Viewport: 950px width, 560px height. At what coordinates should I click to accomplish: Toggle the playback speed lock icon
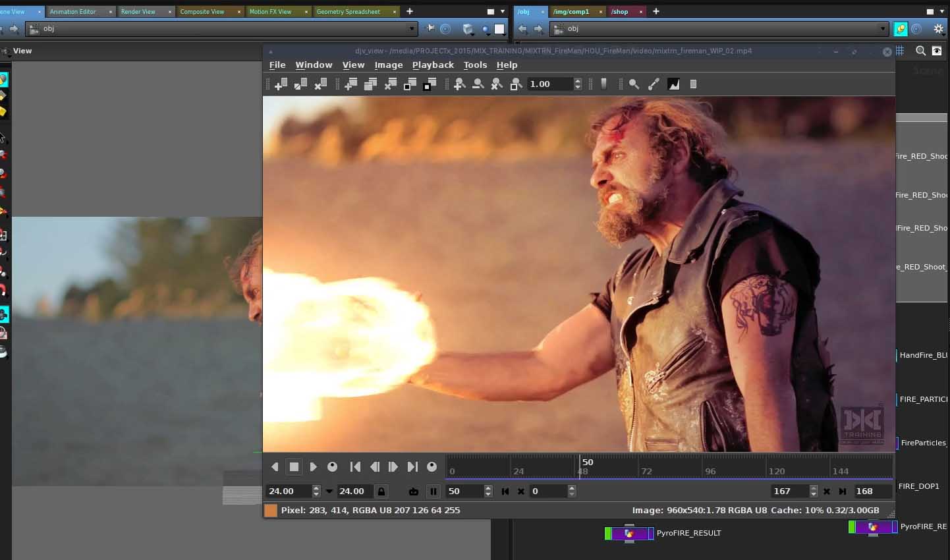coord(381,491)
